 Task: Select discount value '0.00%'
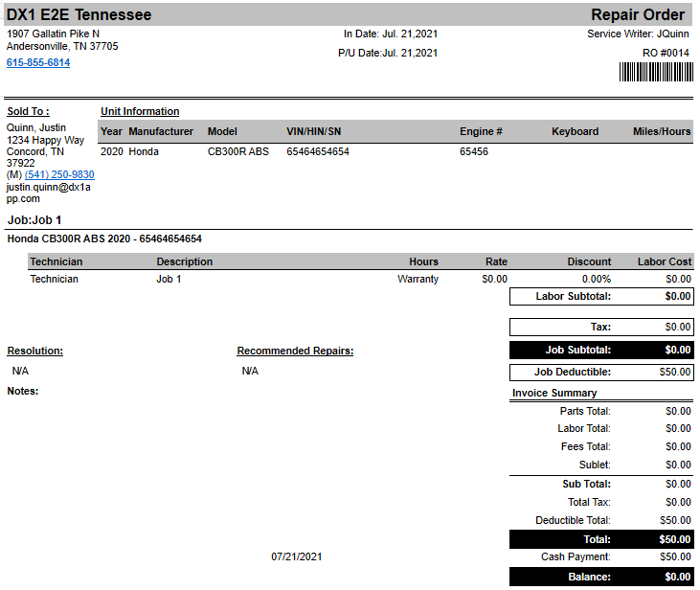[597, 279]
